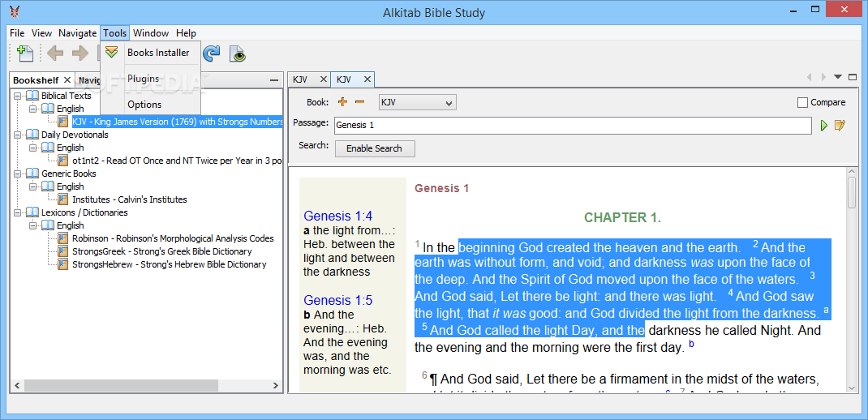The height and width of the screenshot is (420, 868).
Task: Open the Navigate menu
Action: click(x=78, y=33)
